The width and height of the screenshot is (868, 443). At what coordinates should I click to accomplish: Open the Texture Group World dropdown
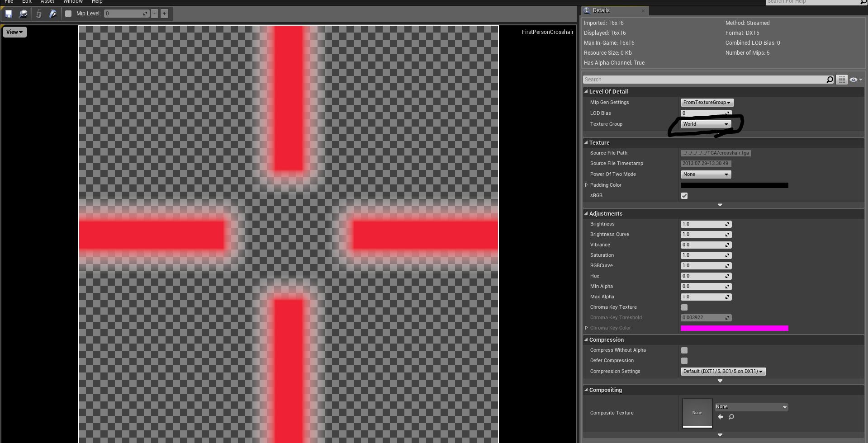tap(706, 124)
